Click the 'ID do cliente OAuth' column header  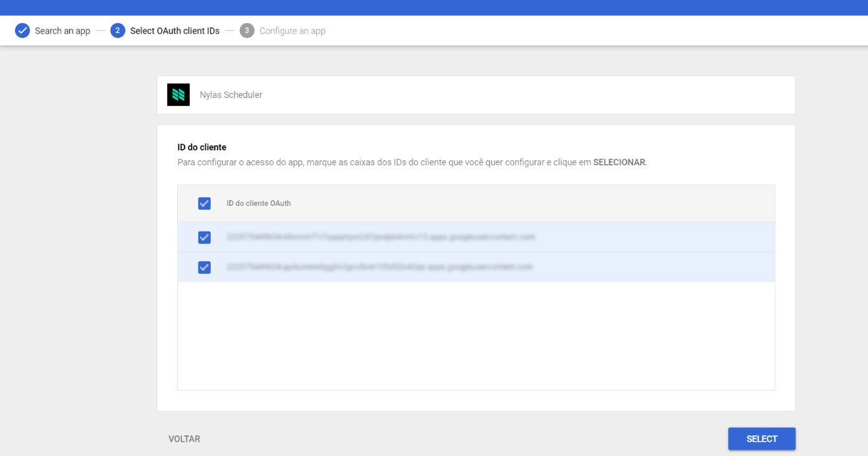pos(258,203)
